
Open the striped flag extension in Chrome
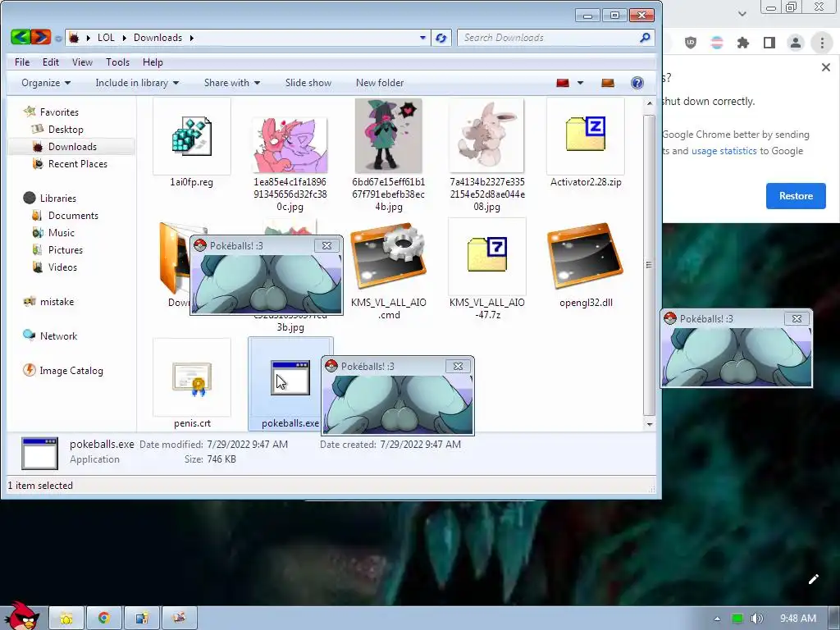click(x=717, y=43)
